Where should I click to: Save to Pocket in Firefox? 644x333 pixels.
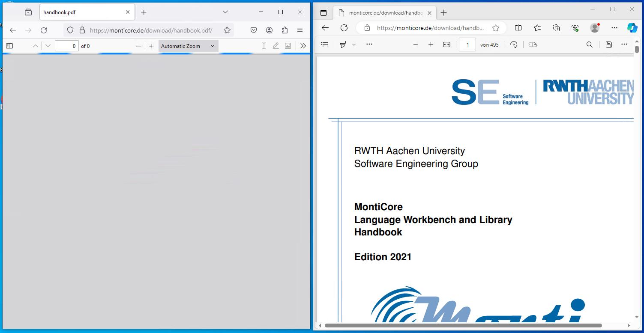(x=254, y=30)
